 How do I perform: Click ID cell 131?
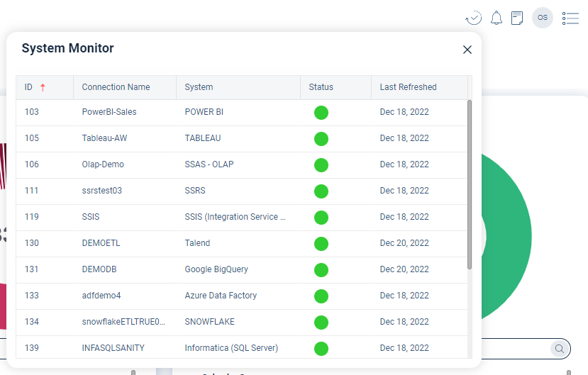tap(31, 269)
